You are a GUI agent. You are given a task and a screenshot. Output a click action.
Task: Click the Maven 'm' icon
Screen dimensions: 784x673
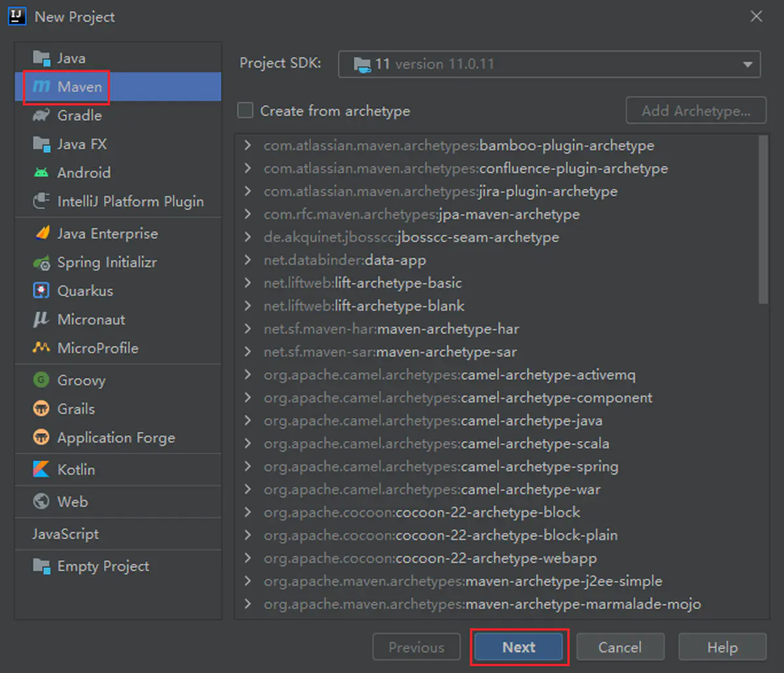pyautogui.click(x=41, y=87)
